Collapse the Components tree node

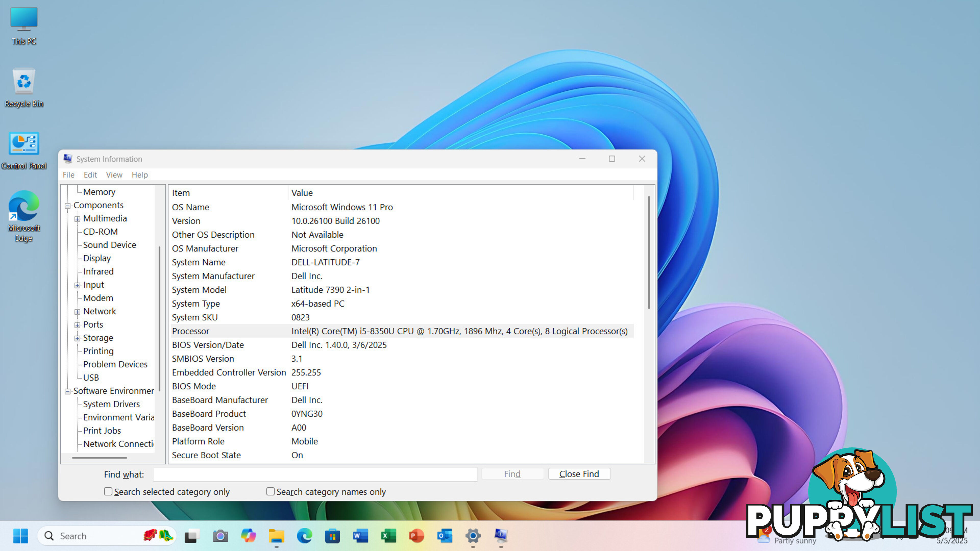(x=68, y=206)
